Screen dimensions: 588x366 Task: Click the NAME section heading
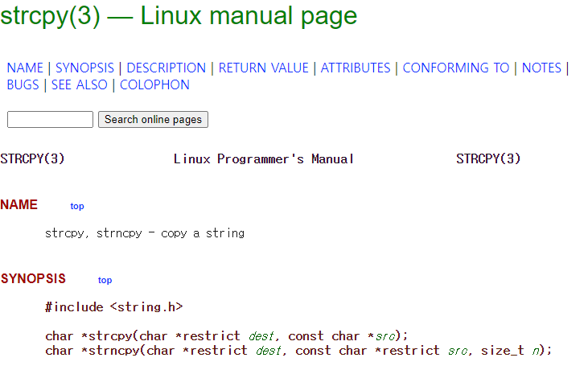[x=19, y=205]
